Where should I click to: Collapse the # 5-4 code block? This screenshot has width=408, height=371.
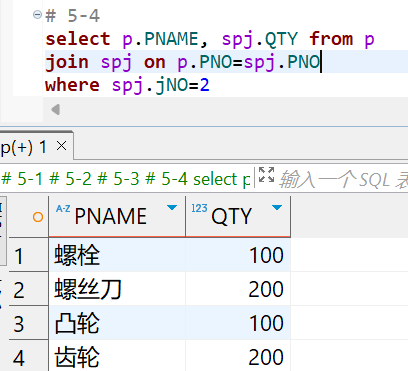click(x=37, y=15)
